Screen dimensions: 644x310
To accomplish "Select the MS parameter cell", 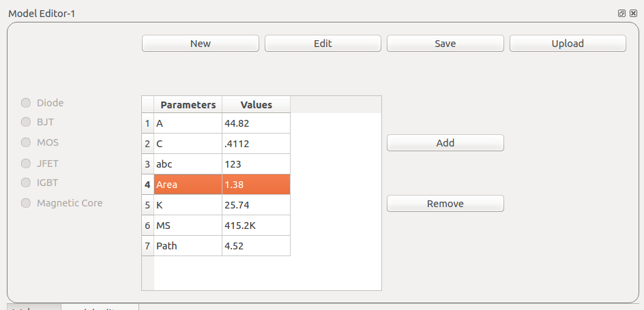I will point(188,225).
